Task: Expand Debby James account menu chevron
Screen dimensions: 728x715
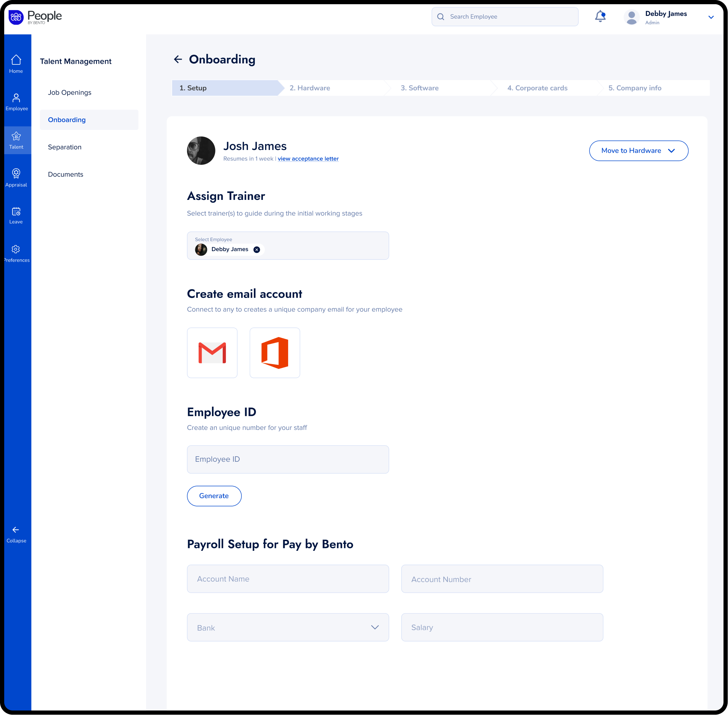Action: point(711,17)
